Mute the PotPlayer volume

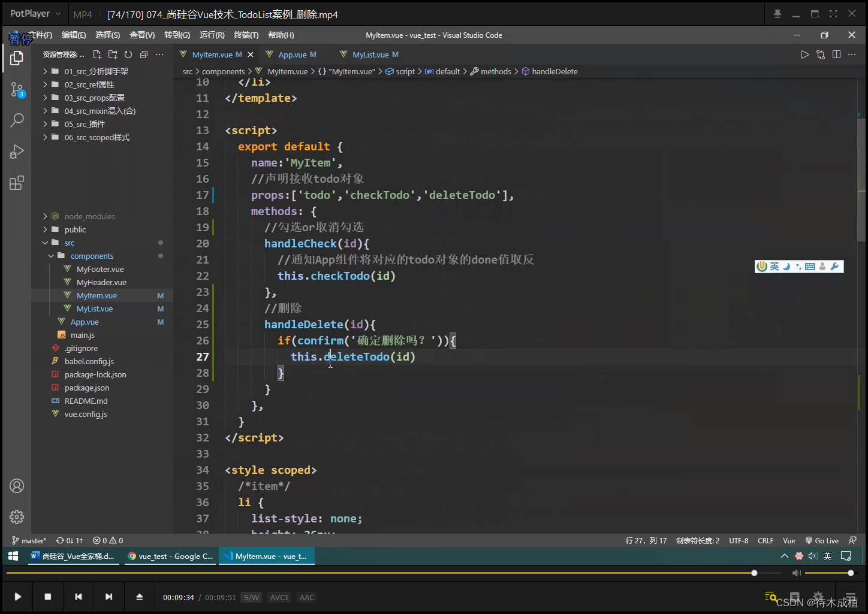(x=796, y=573)
